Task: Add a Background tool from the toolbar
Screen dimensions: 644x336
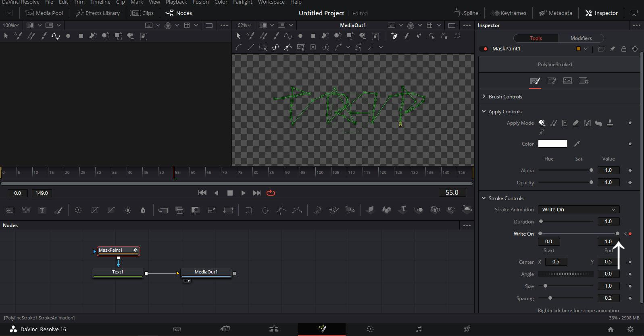Action: pos(10,210)
